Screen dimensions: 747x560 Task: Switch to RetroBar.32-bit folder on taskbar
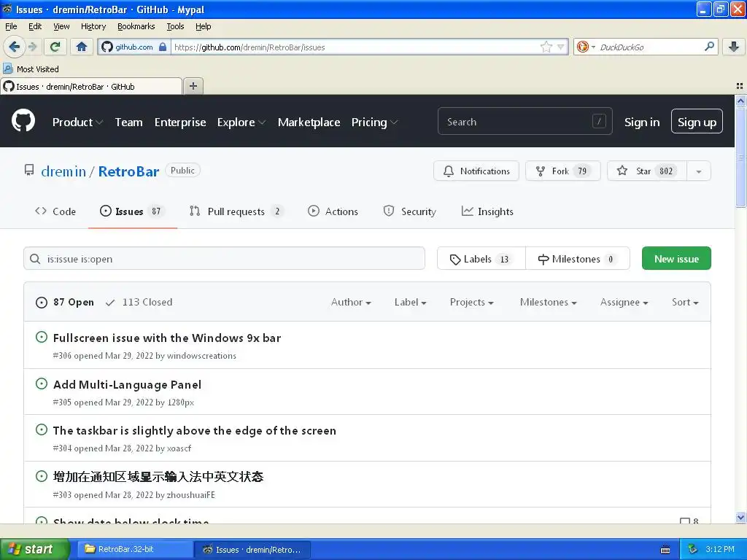pos(134,549)
